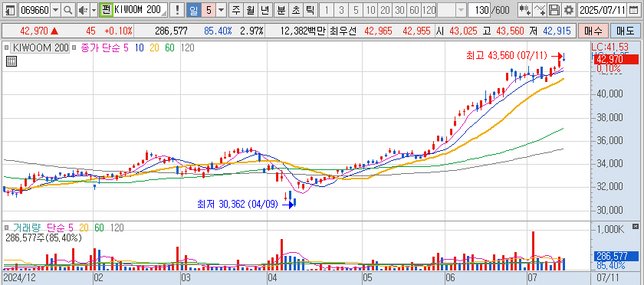Click the green-bordered 편 edit icon

click(107, 9)
